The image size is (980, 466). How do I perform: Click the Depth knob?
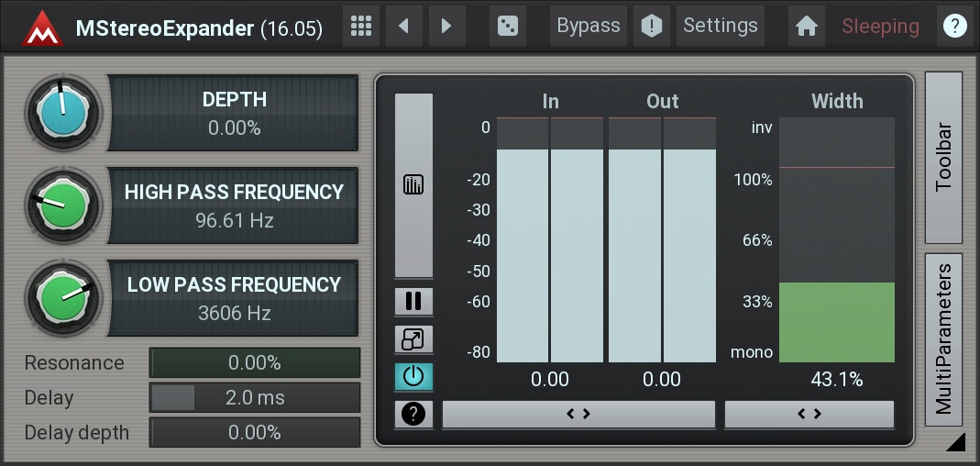62,112
